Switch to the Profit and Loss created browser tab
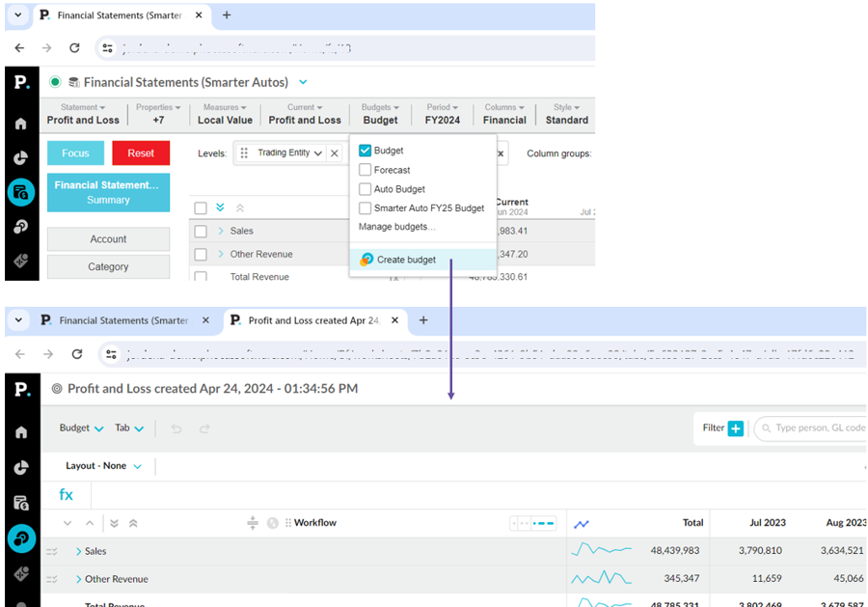The image size is (868, 607). click(312, 320)
